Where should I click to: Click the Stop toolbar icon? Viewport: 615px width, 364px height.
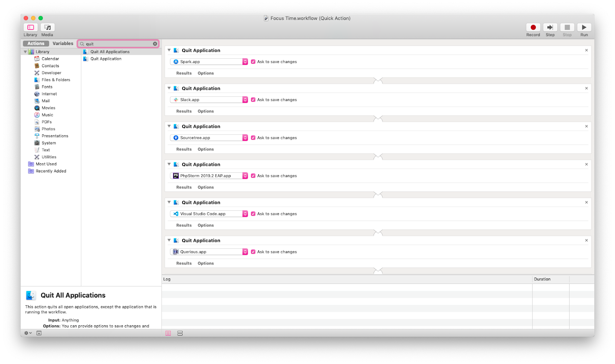pyautogui.click(x=567, y=27)
